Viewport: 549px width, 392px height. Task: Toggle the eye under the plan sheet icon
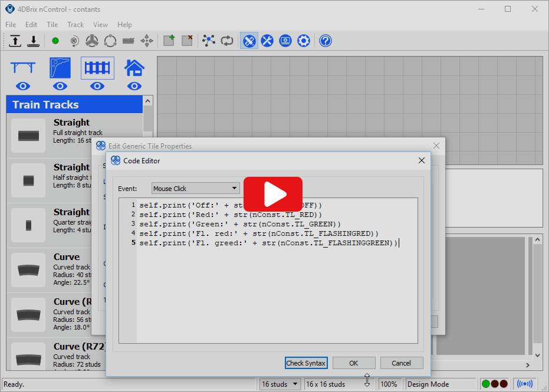[x=60, y=86]
